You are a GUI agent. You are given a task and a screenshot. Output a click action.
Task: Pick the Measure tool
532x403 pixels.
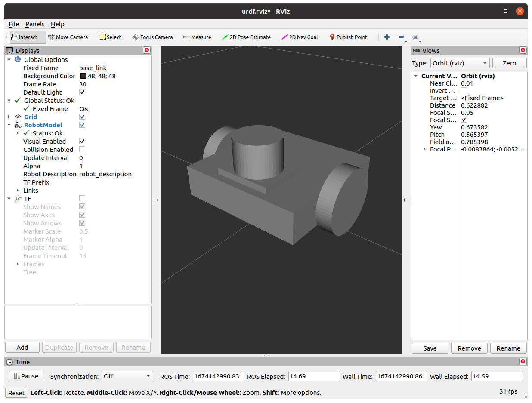197,37
